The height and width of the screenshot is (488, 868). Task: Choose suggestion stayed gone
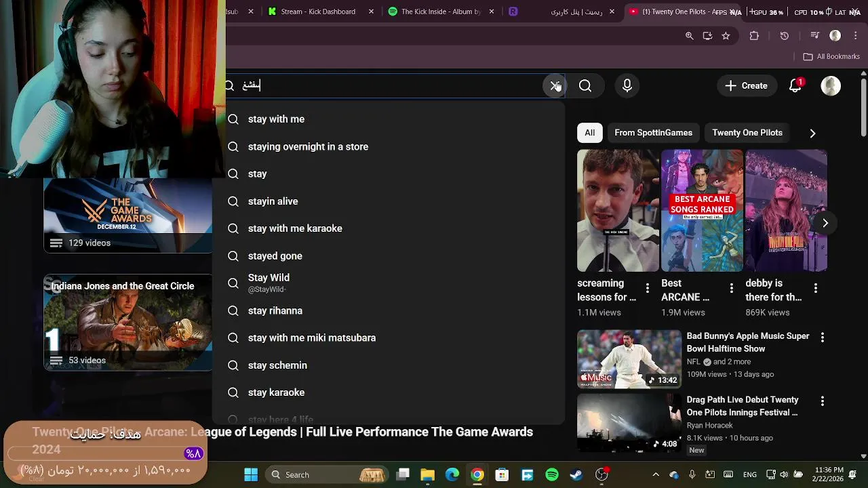click(389, 256)
